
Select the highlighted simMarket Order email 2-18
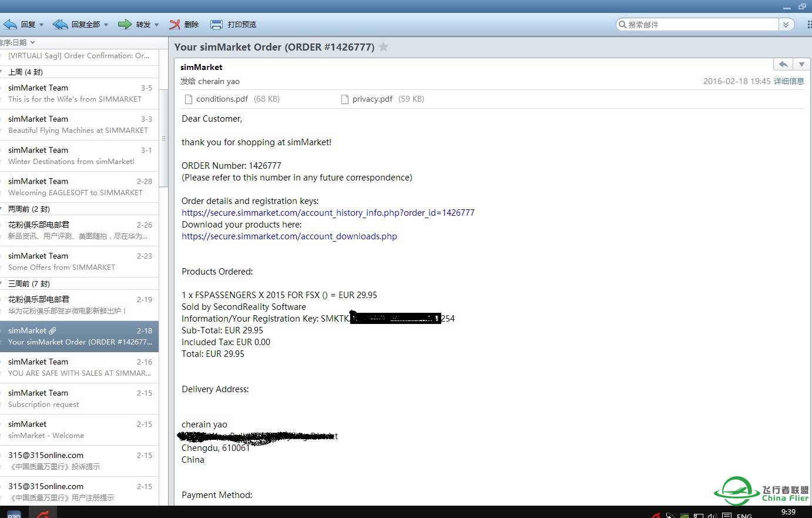79,336
